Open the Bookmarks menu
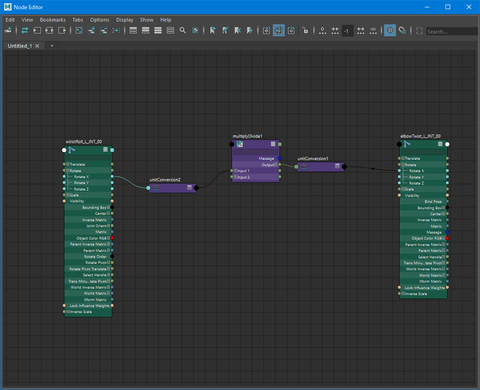Screen dimensions: 480x390 coord(53,20)
